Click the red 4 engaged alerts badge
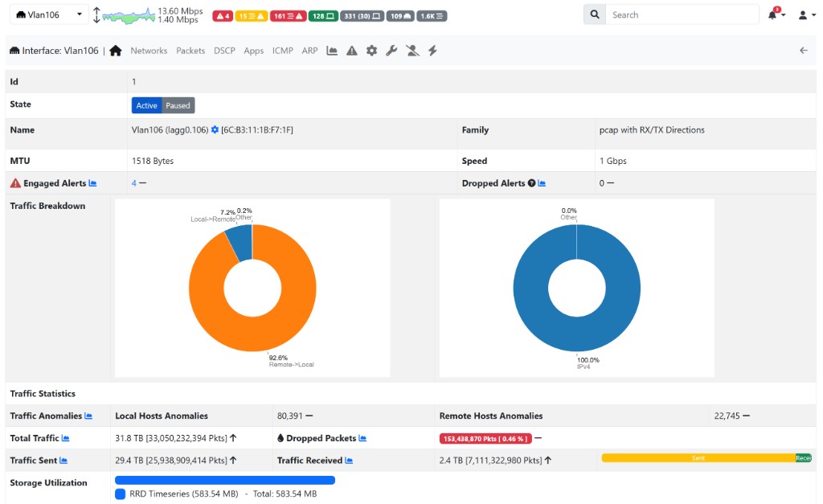The image size is (823, 504). click(222, 14)
